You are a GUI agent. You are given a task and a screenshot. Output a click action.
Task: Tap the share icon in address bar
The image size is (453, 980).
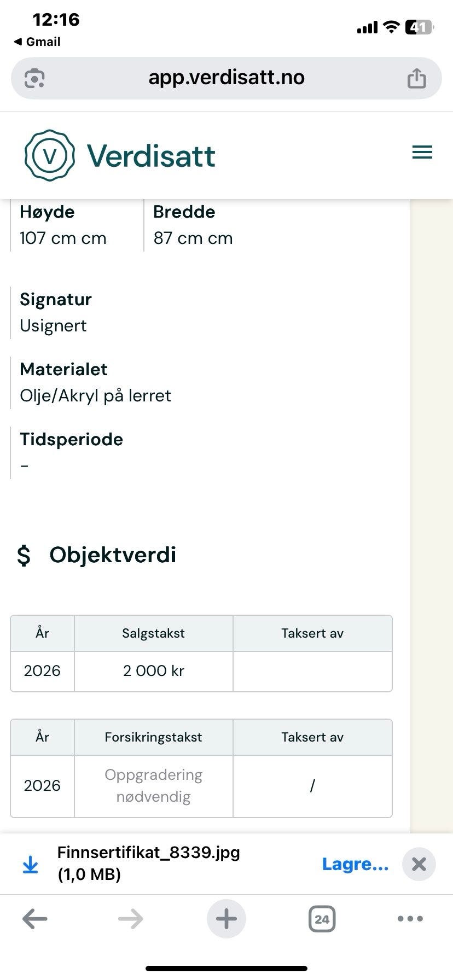(417, 77)
